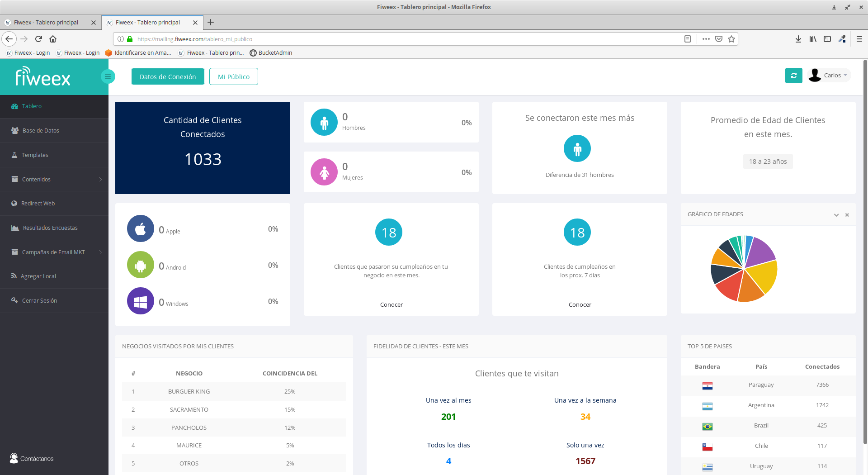
Task: Select Templates from the sidebar
Action: tap(35, 155)
